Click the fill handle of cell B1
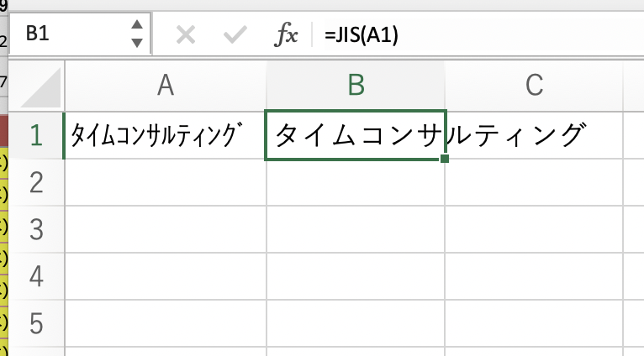644x356 pixels. (x=444, y=159)
